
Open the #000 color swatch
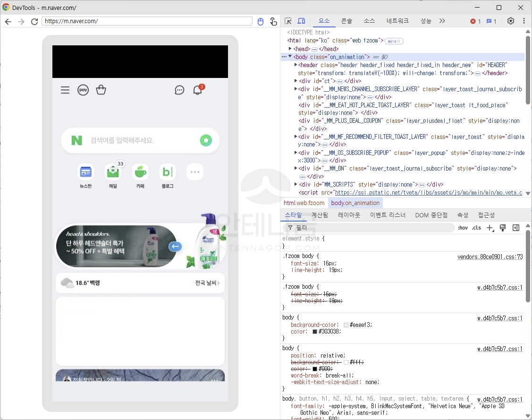click(314, 369)
